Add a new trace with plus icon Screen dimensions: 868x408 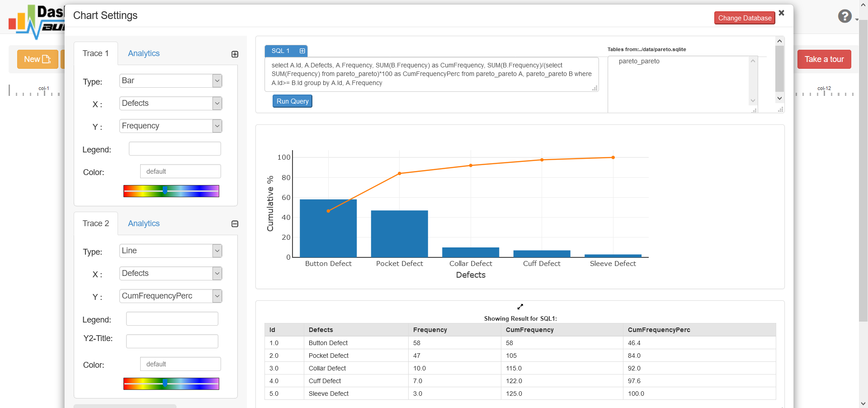[x=235, y=54]
